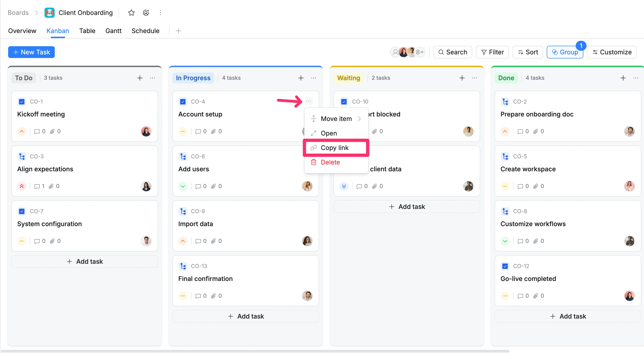Open the Customize panel
Image resolution: width=644 pixels, height=353 pixels.
click(611, 52)
